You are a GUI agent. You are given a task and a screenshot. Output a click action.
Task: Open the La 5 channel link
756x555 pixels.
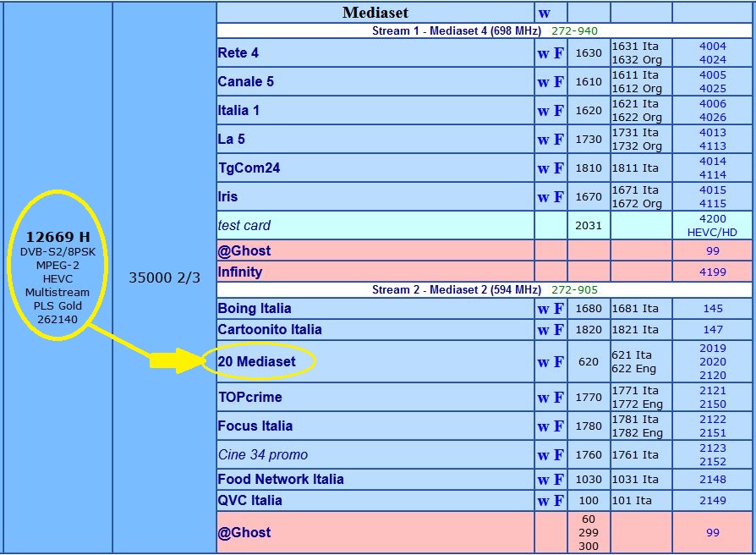232,140
